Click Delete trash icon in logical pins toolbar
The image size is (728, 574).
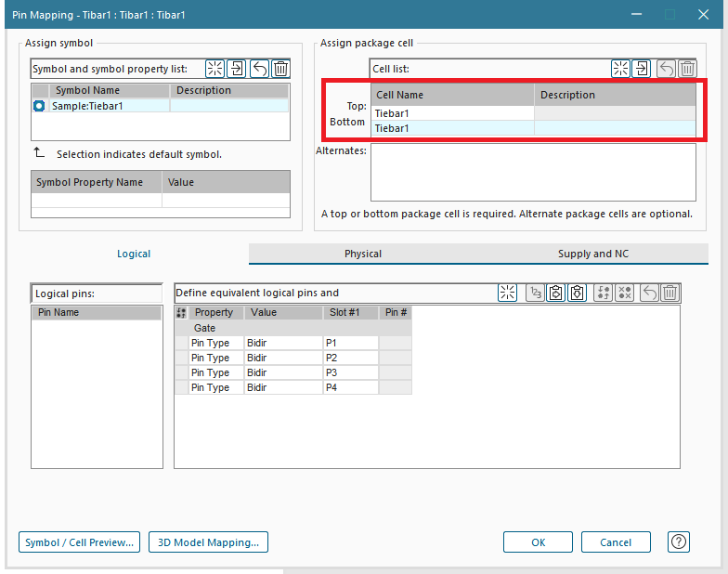click(x=670, y=293)
